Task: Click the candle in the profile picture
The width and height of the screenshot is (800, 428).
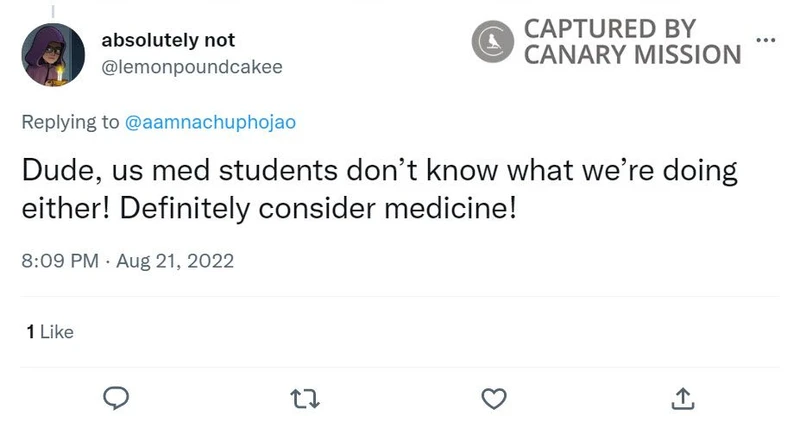Action: [62, 76]
